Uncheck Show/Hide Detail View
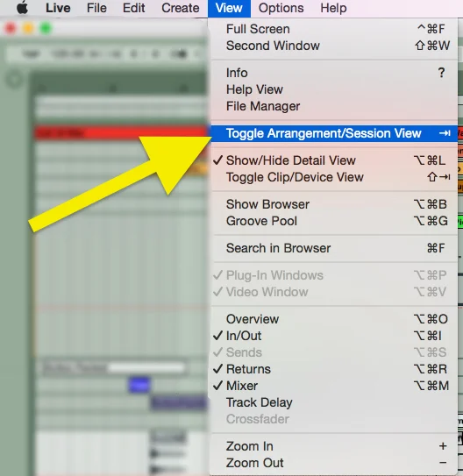Screen dimensions: 463x476 (x=334, y=160)
